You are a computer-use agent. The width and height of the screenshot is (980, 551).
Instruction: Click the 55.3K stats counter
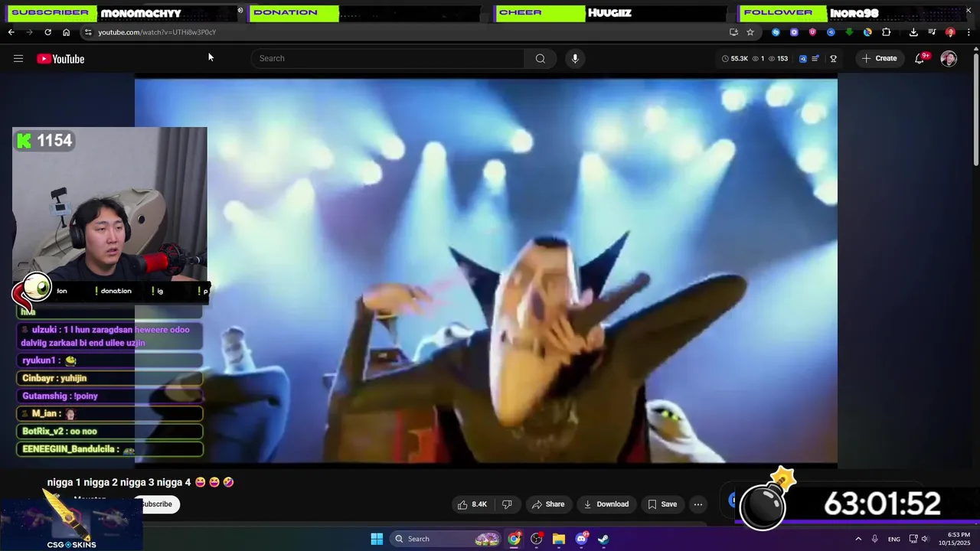coord(735,58)
